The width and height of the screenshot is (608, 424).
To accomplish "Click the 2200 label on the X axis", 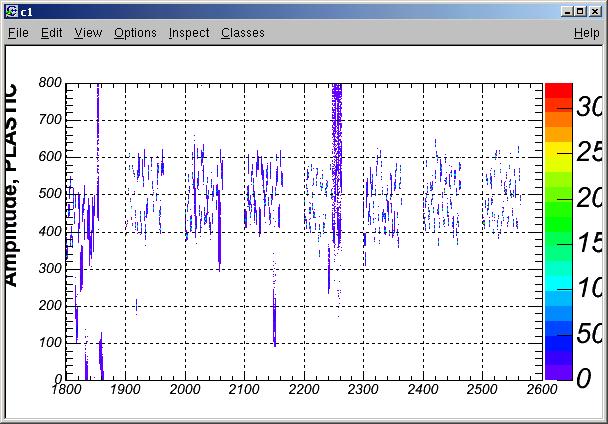I will (304, 389).
